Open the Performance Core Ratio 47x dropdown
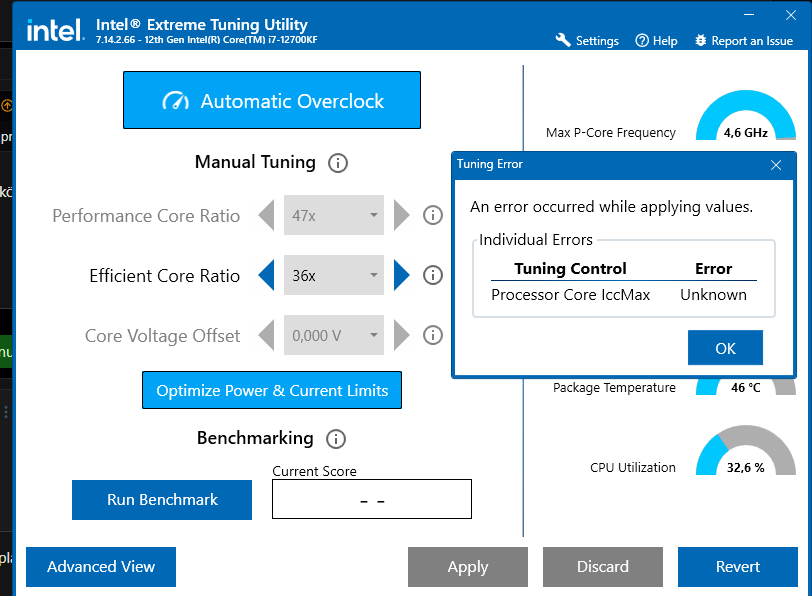Image resolution: width=812 pixels, height=596 pixels. pyautogui.click(x=334, y=215)
